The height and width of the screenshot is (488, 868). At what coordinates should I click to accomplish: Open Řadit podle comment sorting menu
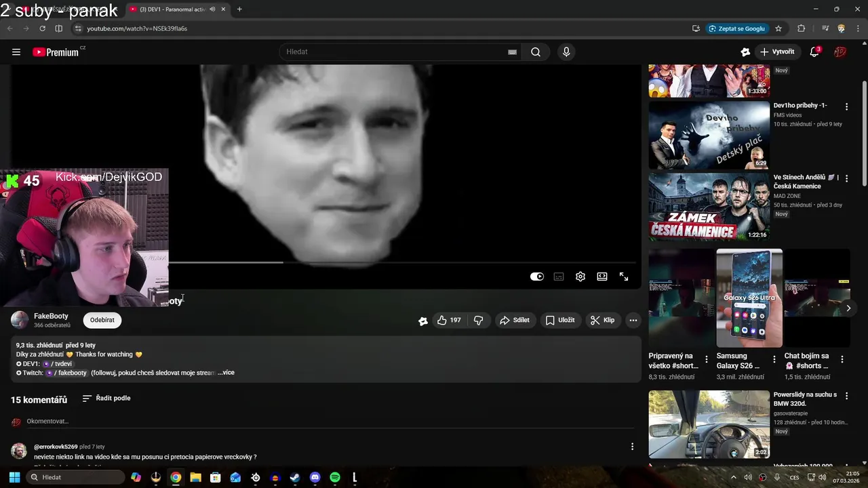106,399
